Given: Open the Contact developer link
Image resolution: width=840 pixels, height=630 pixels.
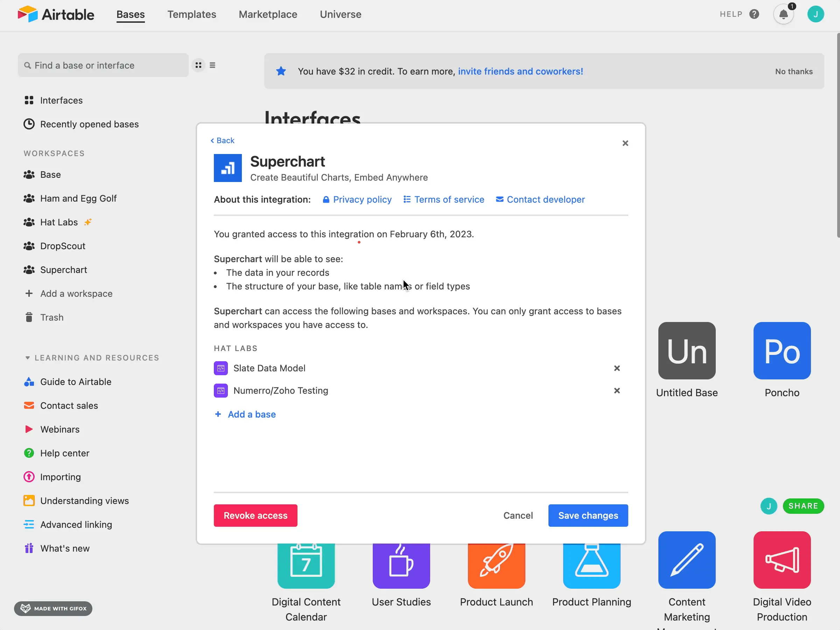Looking at the screenshot, I should click(x=540, y=199).
